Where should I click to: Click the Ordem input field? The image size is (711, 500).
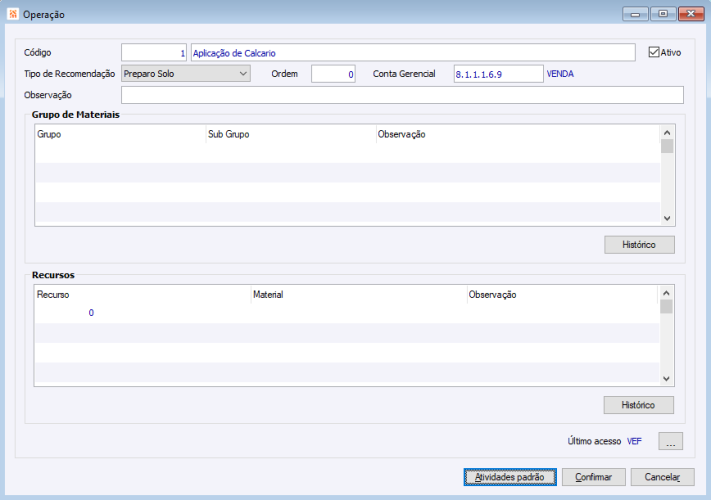point(333,74)
